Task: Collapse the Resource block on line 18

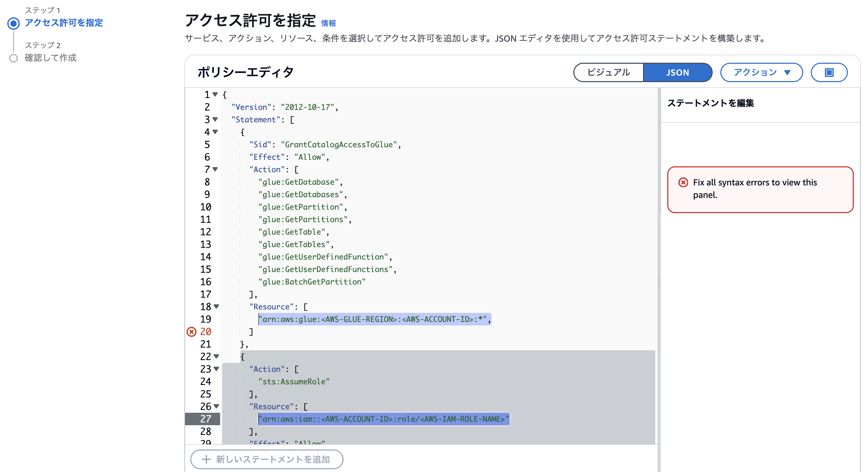Action: pyautogui.click(x=216, y=306)
